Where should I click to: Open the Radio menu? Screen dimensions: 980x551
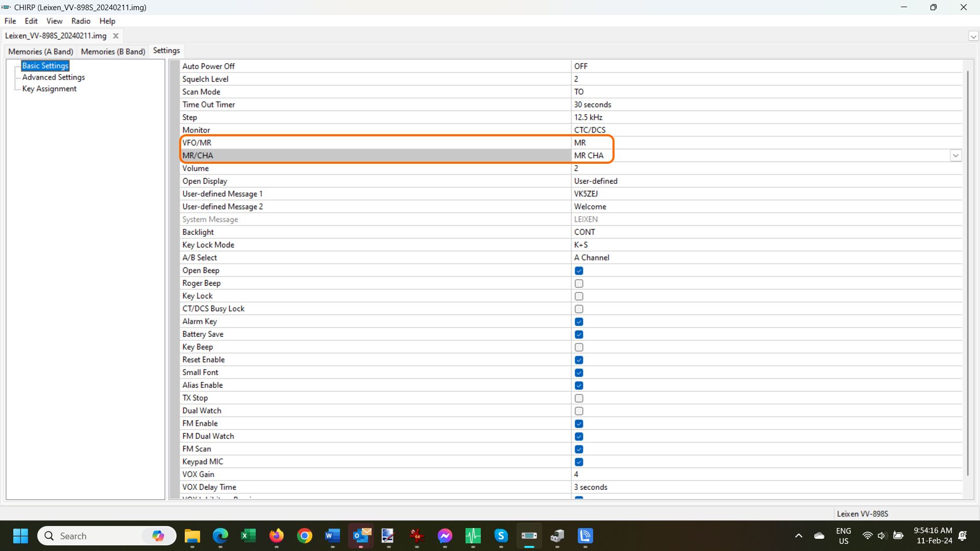tap(81, 21)
